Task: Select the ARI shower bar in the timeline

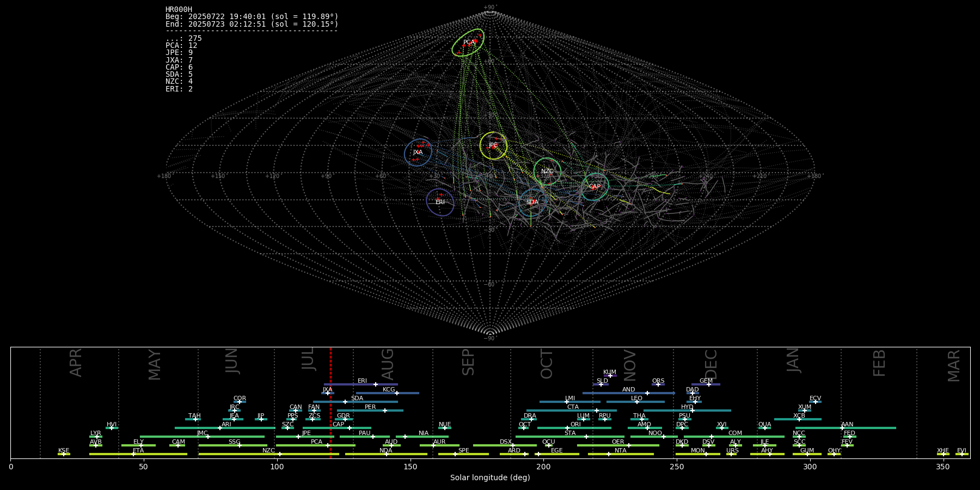Action: click(225, 428)
